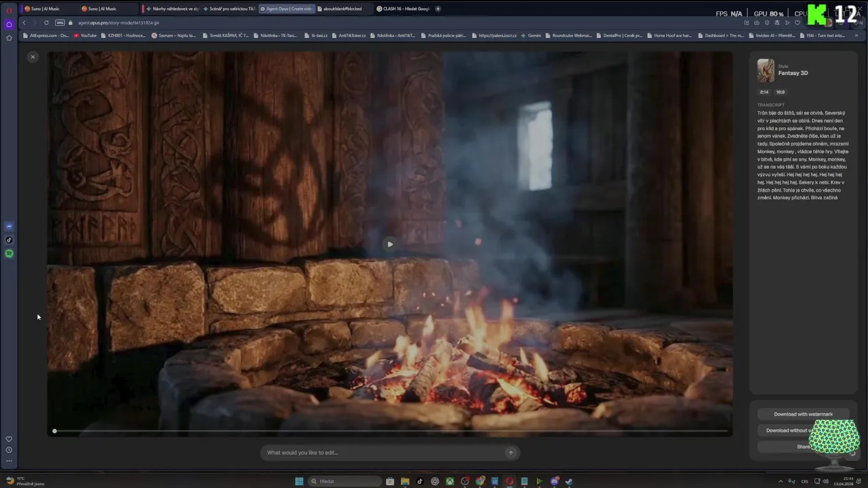
Task: Click the 16:9 aspect ratio badge
Action: [781, 92]
